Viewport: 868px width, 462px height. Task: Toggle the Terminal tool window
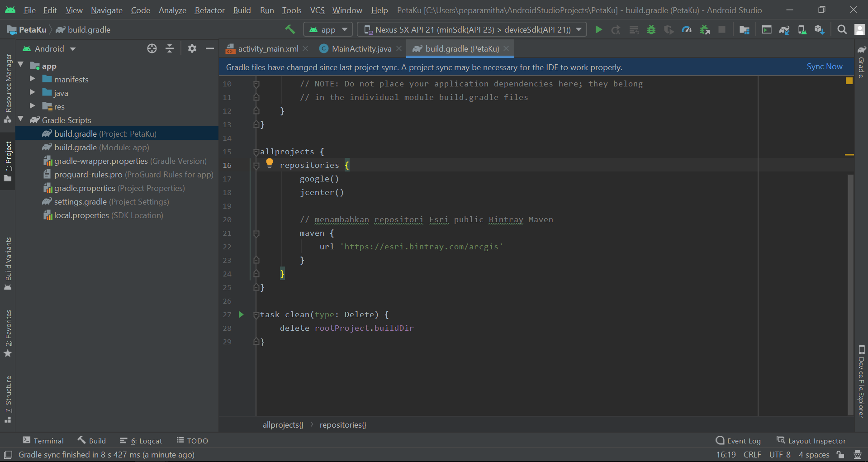[x=43, y=441]
